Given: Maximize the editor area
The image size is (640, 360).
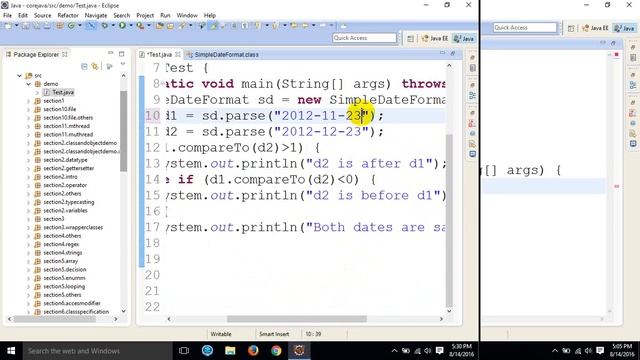Looking at the screenshot, I should pos(453,53).
